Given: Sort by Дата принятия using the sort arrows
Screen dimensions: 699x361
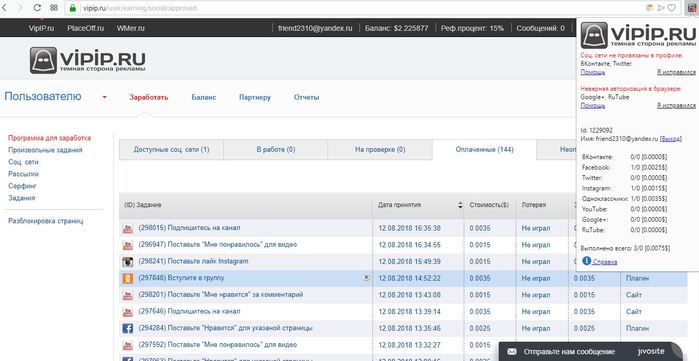Looking at the screenshot, I should tap(460, 205).
